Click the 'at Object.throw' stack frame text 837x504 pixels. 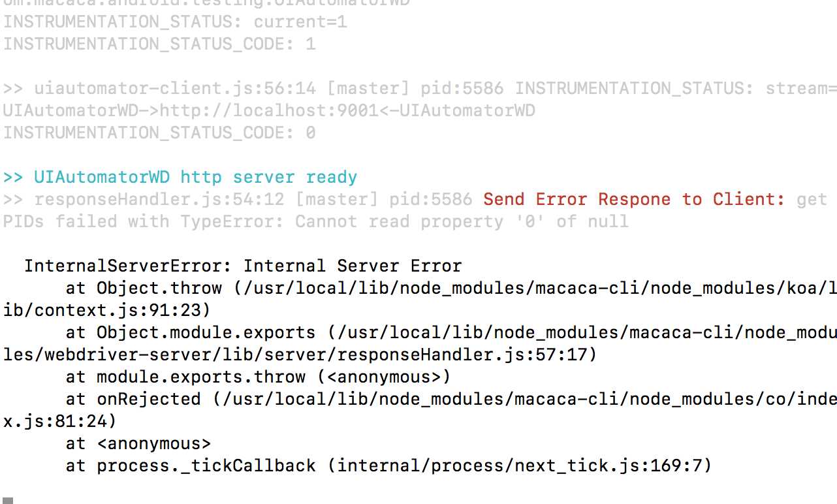[x=144, y=288]
